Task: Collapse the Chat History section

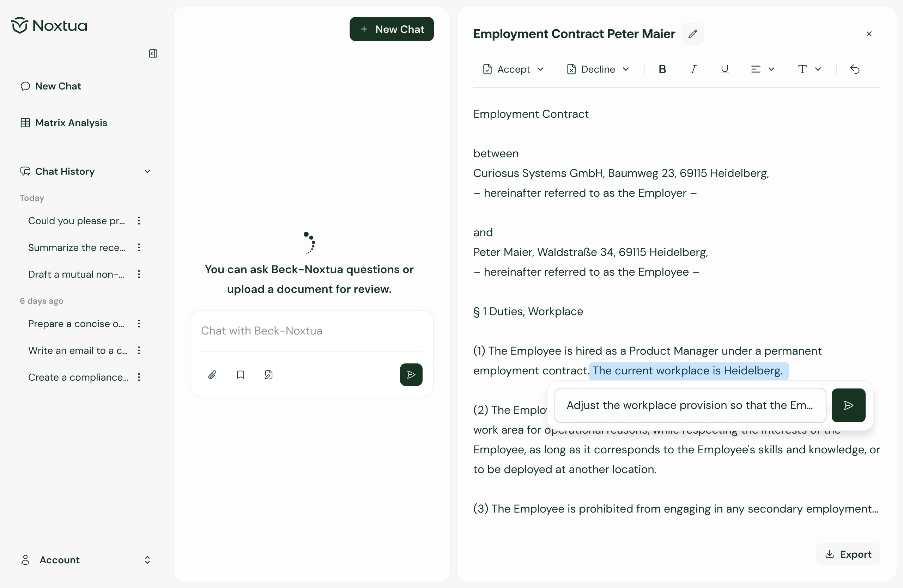Action: [x=147, y=171]
